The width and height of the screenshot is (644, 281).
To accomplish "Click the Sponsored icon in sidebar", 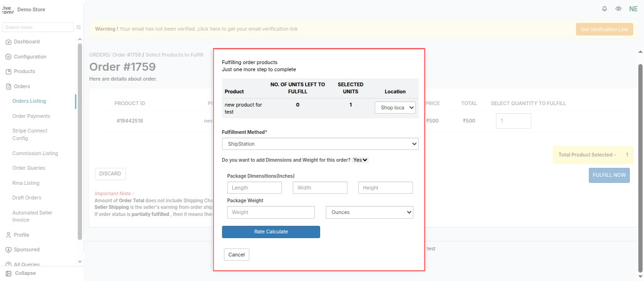I will (8, 250).
